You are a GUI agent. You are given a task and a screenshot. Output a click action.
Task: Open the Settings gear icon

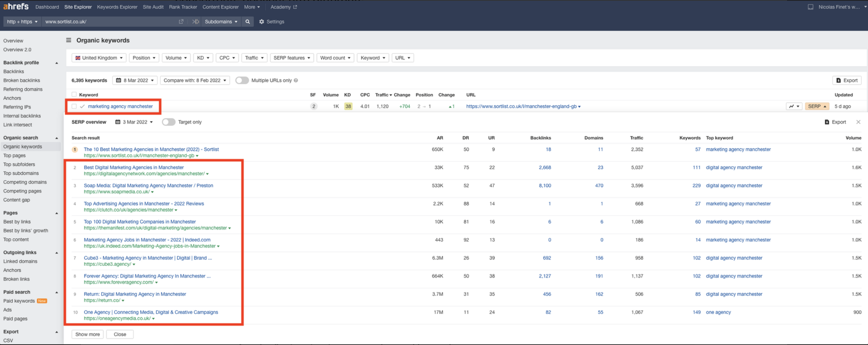coord(262,22)
